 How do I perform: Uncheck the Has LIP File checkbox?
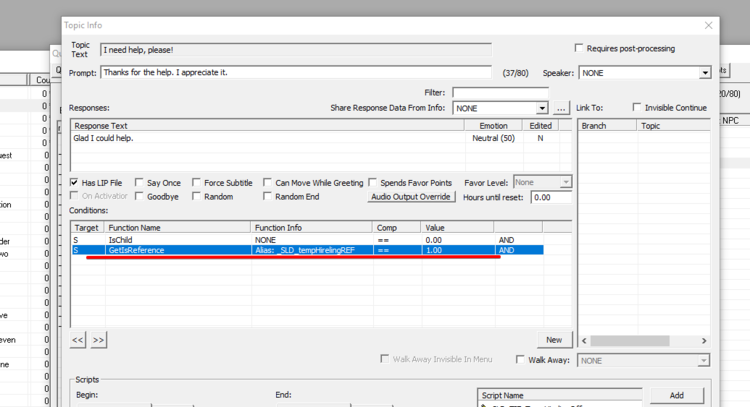[x=74, y=182]
